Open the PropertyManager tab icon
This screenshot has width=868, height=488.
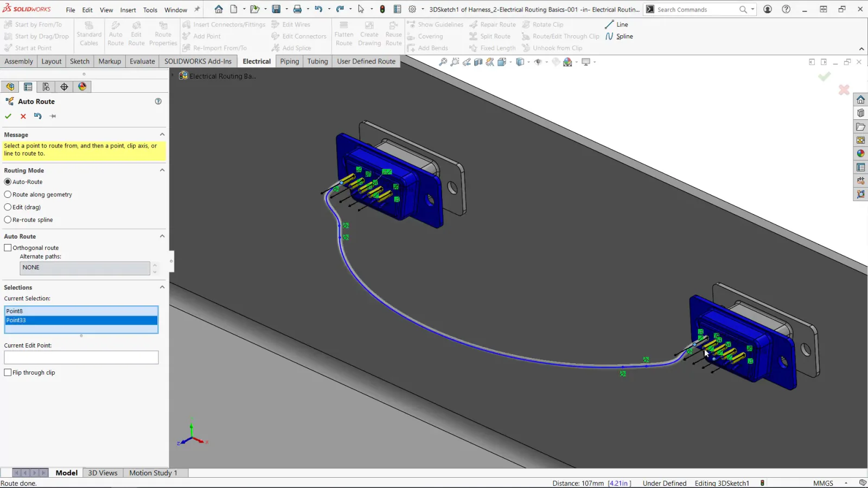coord(28,87)
